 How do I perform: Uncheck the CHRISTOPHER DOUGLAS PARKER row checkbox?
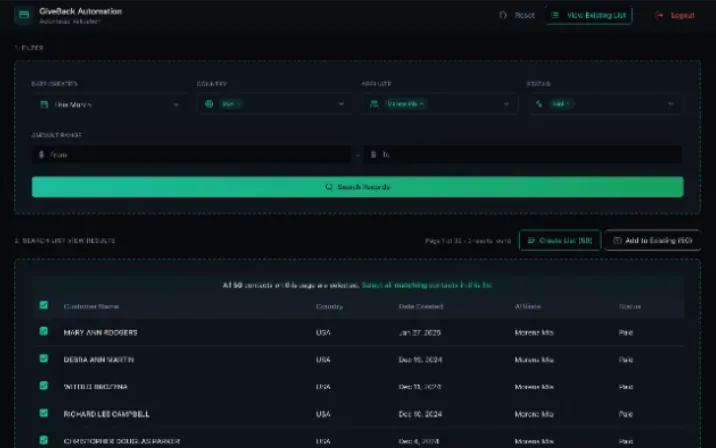pos(44,440)
